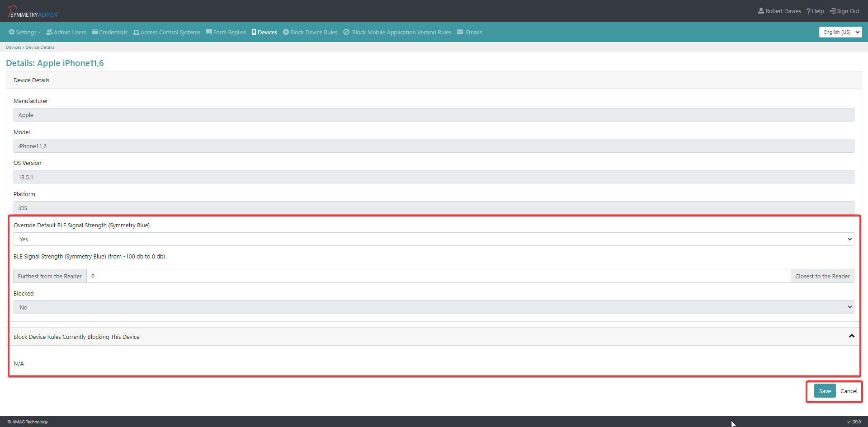868x427 pixels.
Task: Click the N/A text under blocking rules
Action: (x=19, y=363)
